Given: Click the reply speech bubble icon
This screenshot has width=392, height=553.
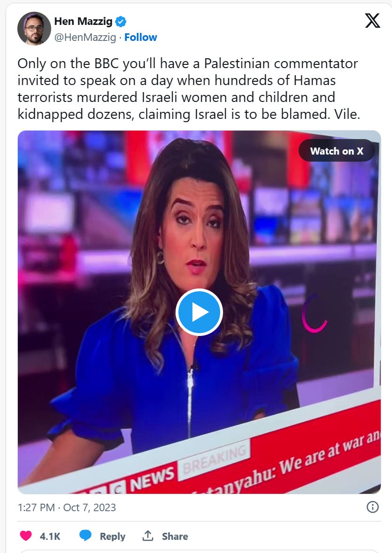Looking at the screenshot, I should click(x=85, y=536).
